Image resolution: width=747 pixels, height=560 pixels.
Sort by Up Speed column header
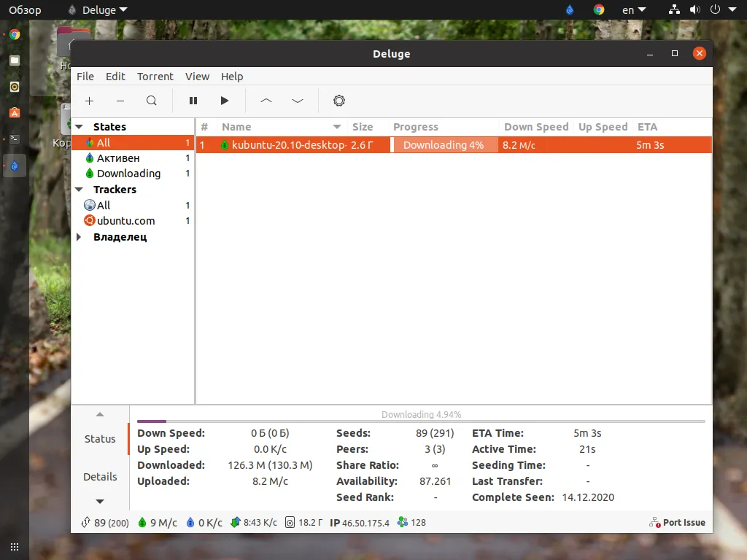pyautogui.click(x=603, y=127)
